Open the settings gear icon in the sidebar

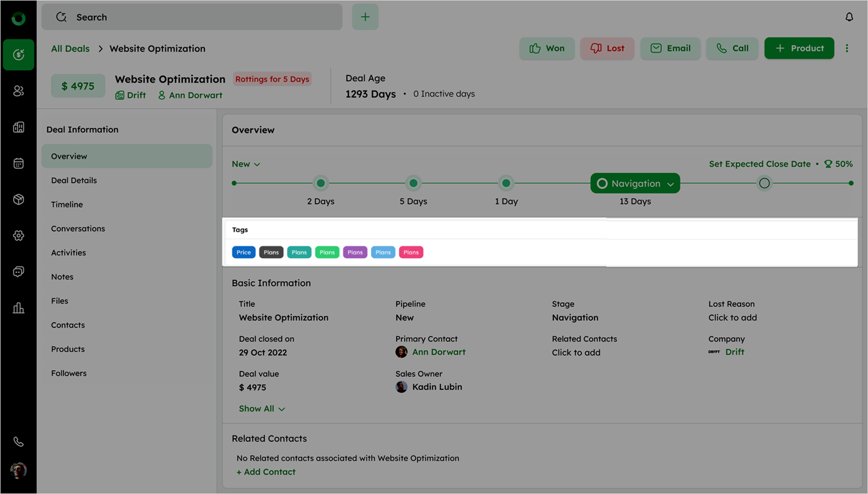[x=18, y=236]
